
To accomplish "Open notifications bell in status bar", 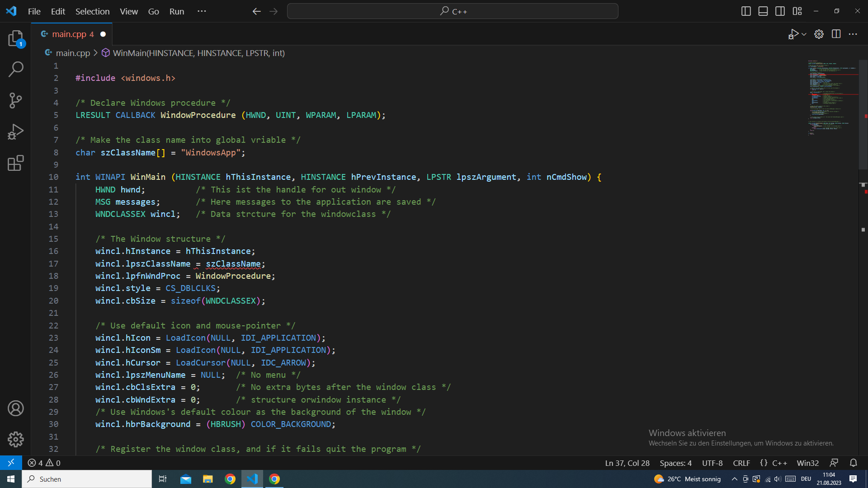I will [853, 463].
